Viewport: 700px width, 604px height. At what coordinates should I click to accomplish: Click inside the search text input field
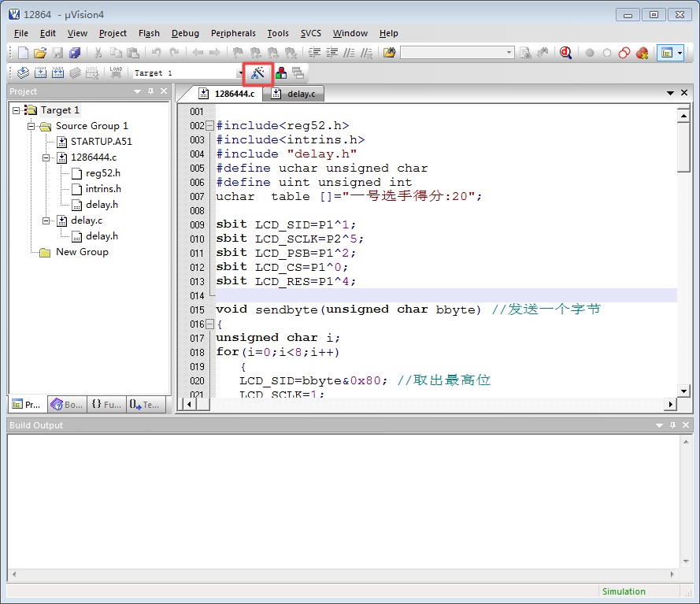pyautogui.click(x=453, y=53)
